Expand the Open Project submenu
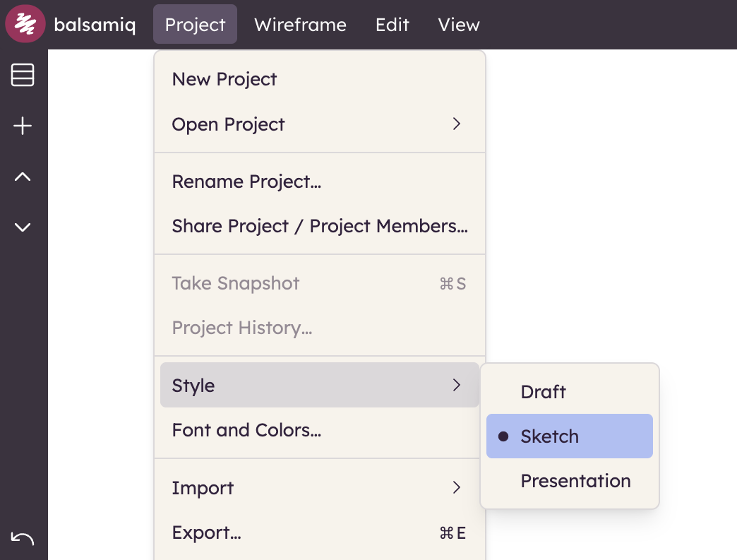This screenshot has height=560, width=737. point(319,124)
